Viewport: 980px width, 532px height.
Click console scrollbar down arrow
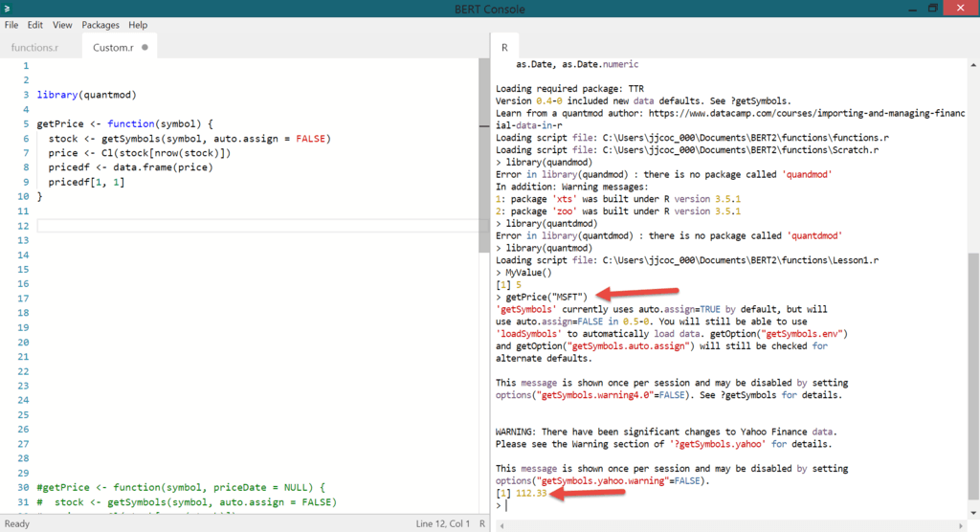973,513
